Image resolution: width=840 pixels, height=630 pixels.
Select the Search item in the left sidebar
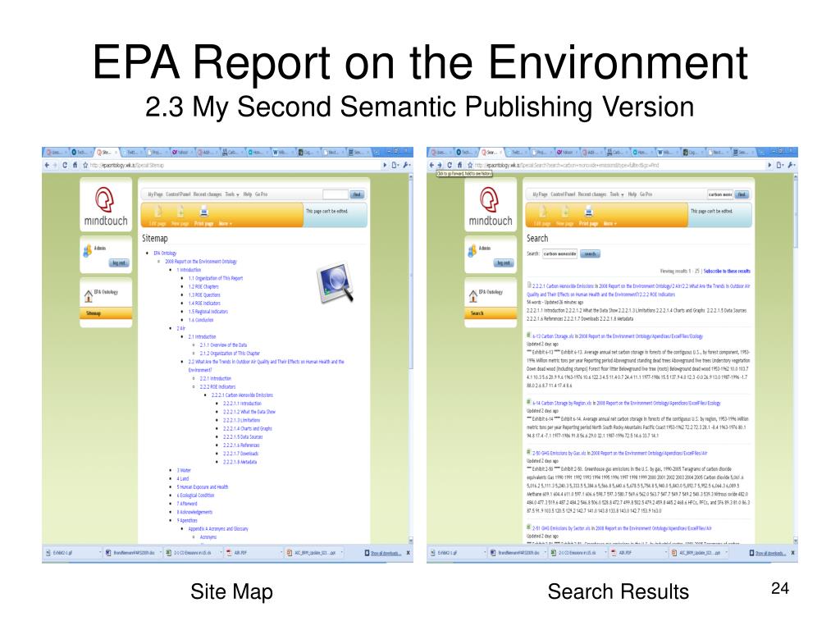[491, 313]
